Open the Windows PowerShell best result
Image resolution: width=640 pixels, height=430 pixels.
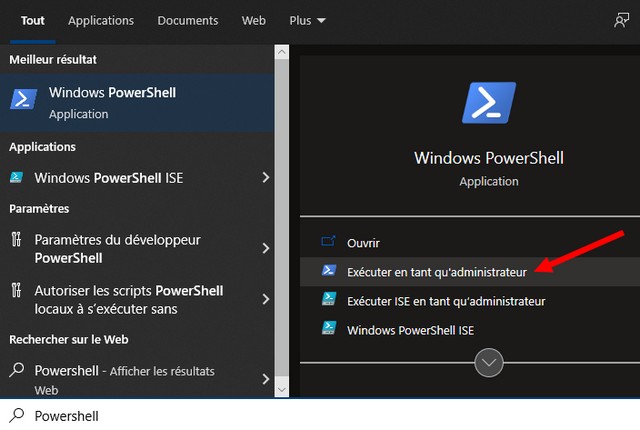pyautogui.click(x=137, y=103)
